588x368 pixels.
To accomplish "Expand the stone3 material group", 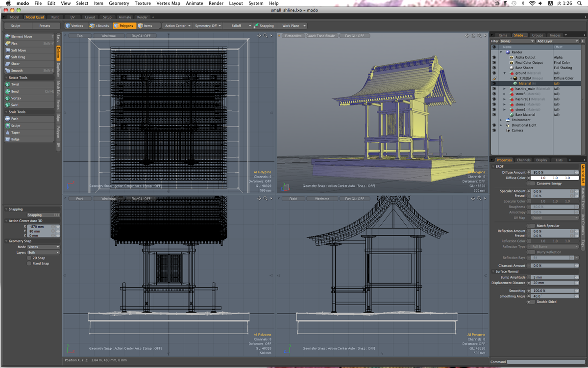I will (x=505, y=94).
